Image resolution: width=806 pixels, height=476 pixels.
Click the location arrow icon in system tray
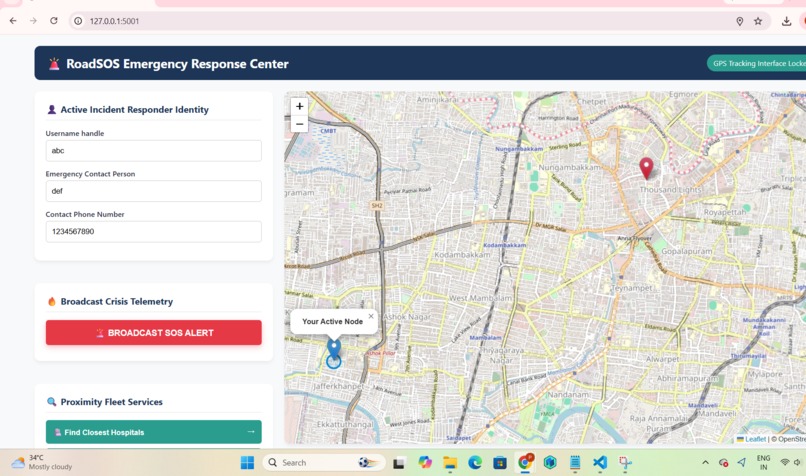coord(741,463)
